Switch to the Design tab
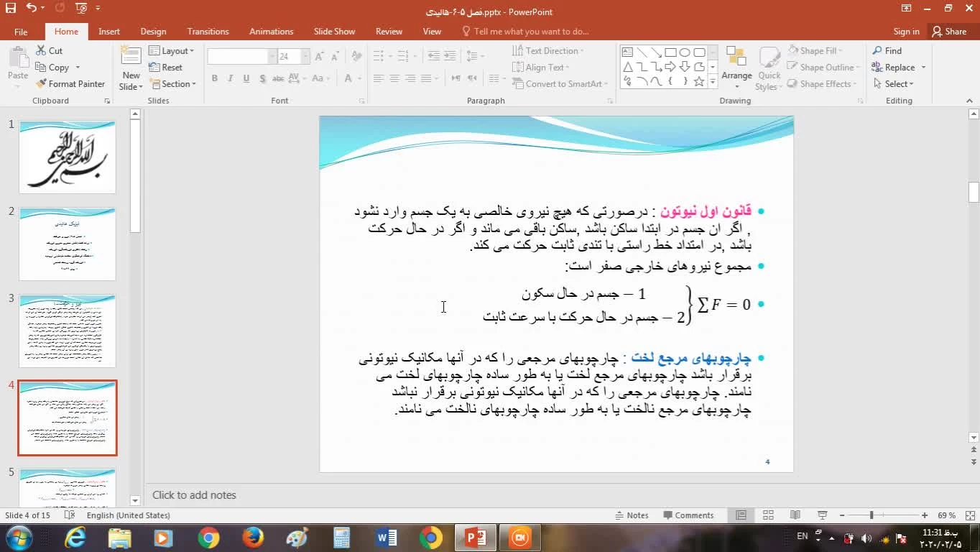Viewport: 980px width, 552px height. (153, 32)
